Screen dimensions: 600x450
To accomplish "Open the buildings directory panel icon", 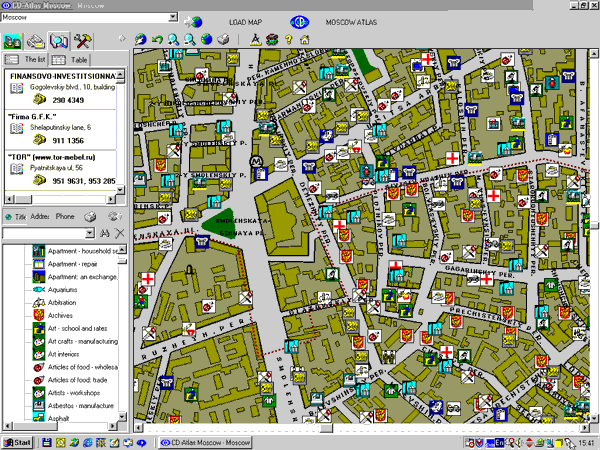I will pyautogui.click(x=13, y=41).
